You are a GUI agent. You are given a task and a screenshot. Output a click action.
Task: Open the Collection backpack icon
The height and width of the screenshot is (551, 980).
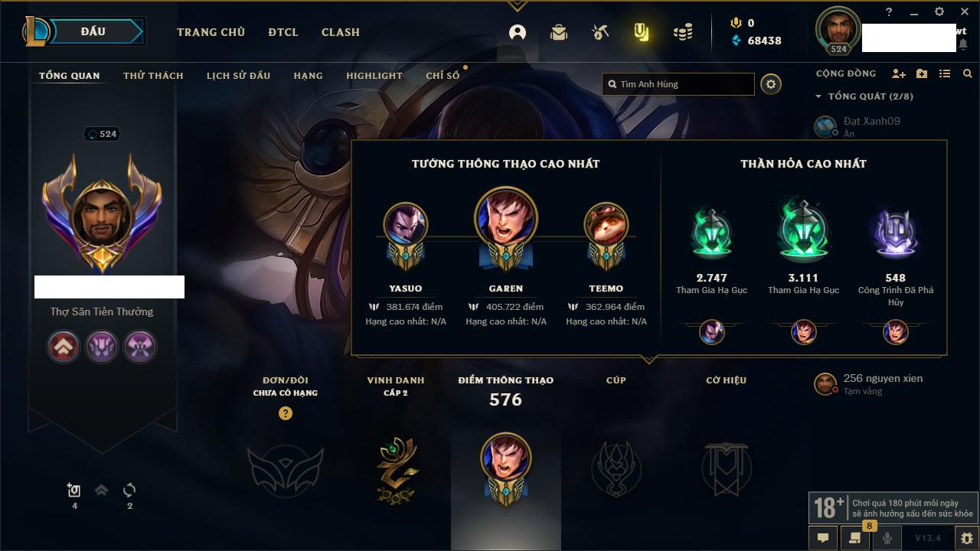pos(559,32)
